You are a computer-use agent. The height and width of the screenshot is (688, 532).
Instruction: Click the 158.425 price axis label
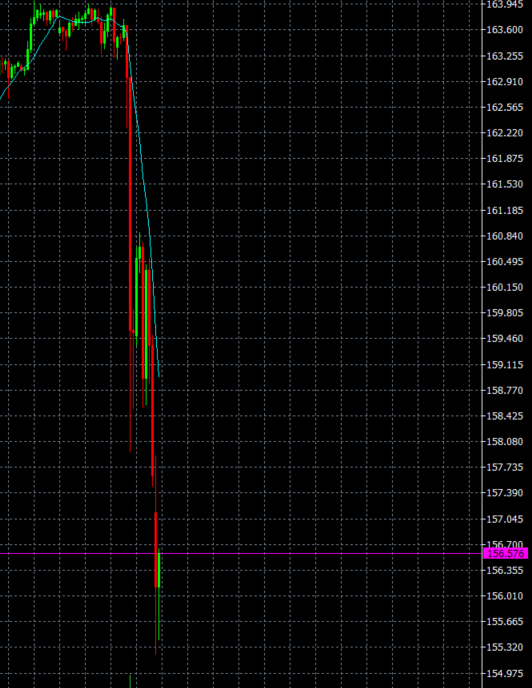tap(505, 416)
